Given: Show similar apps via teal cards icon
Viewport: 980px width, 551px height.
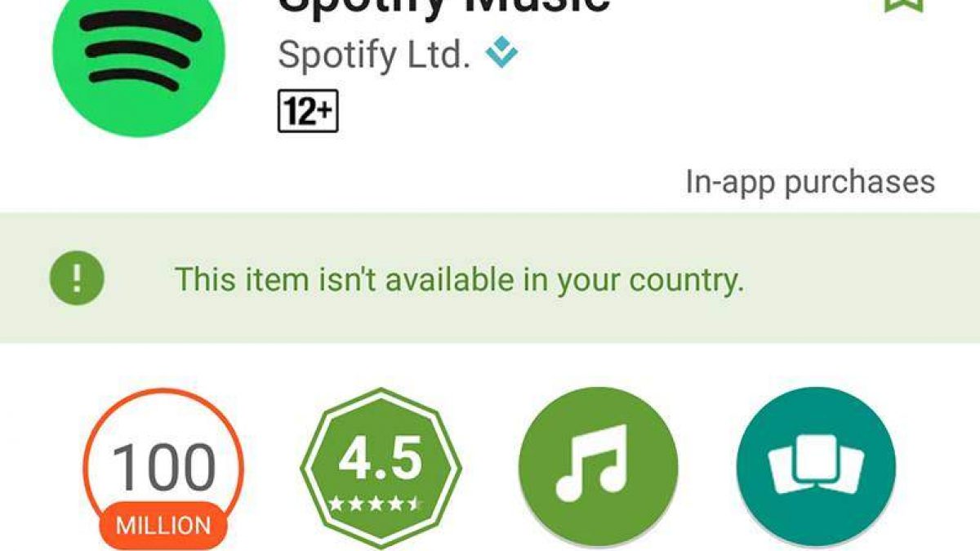Looking at the screenshot, I should [816, 467].
